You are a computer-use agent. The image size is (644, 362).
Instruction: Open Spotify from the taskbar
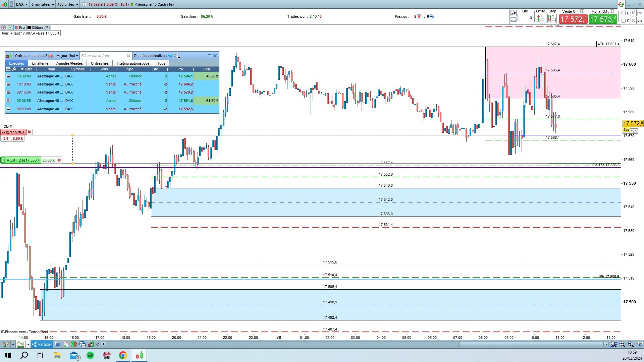[x=90, y=355]
